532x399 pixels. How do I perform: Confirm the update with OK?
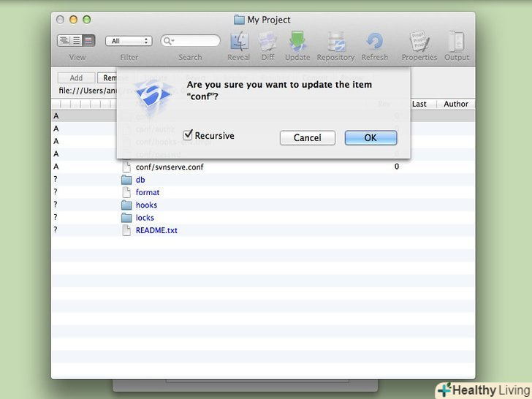point(370,137)
